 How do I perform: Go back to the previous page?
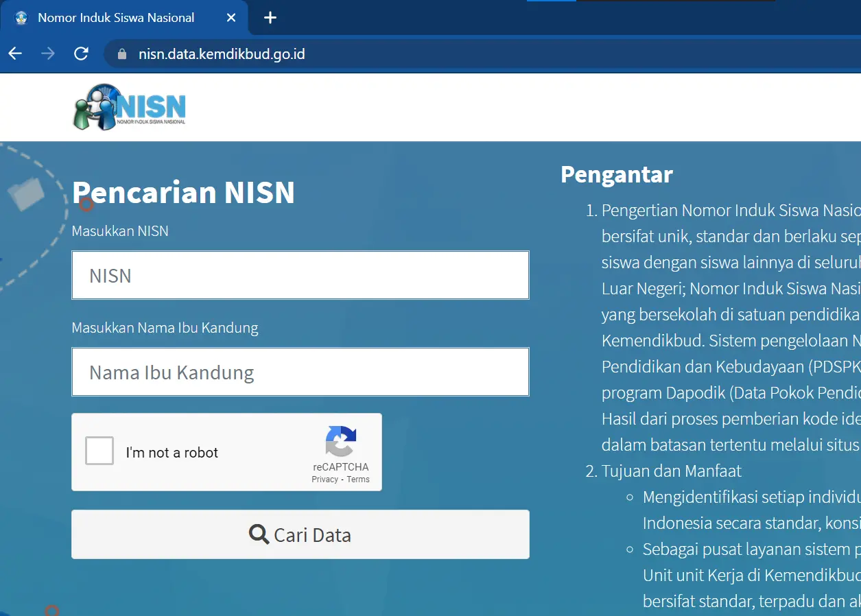15,54
